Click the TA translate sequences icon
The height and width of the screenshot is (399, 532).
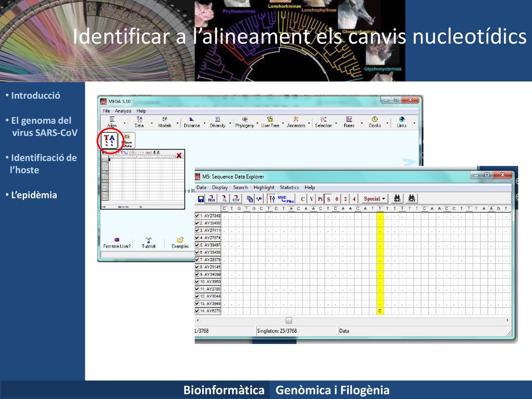coord(272,199)
